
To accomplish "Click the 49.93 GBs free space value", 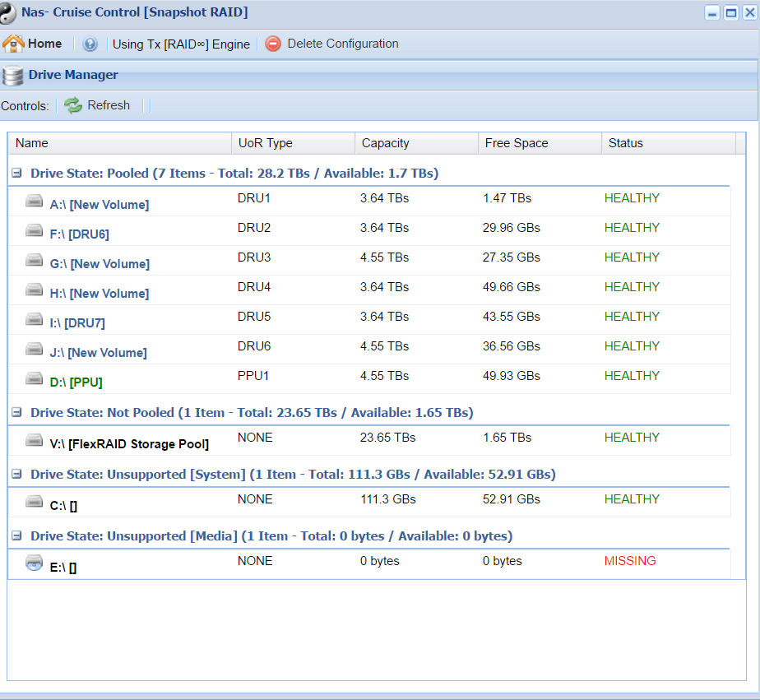I will [512, 376].
